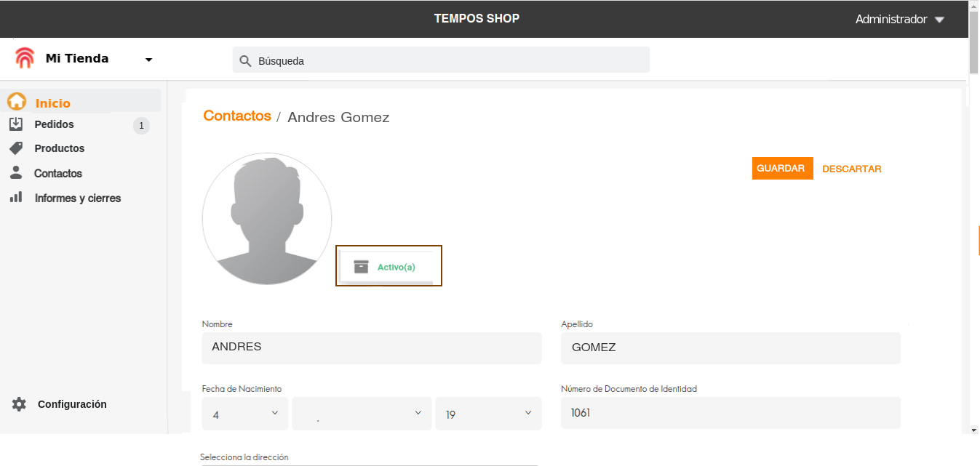Follow the Contactos breadcrumb link
This screenshot has width=980, height=466.
click(237, 116)
